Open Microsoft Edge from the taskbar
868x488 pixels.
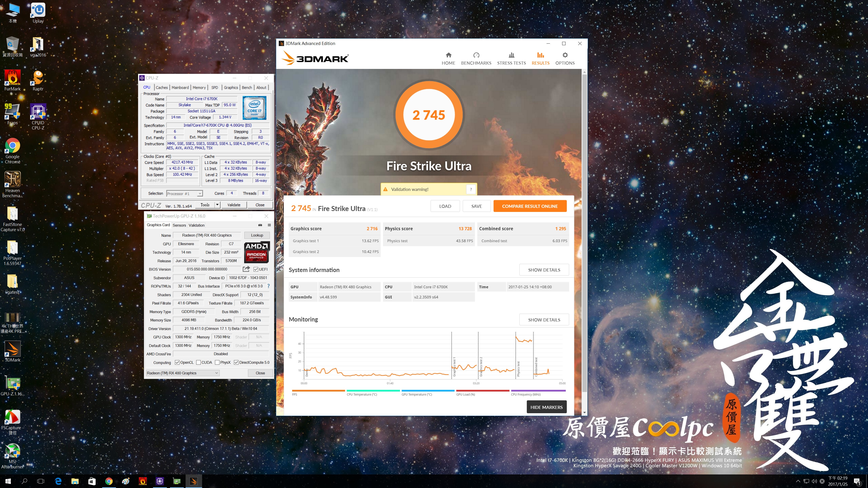(x=58, y=481)
